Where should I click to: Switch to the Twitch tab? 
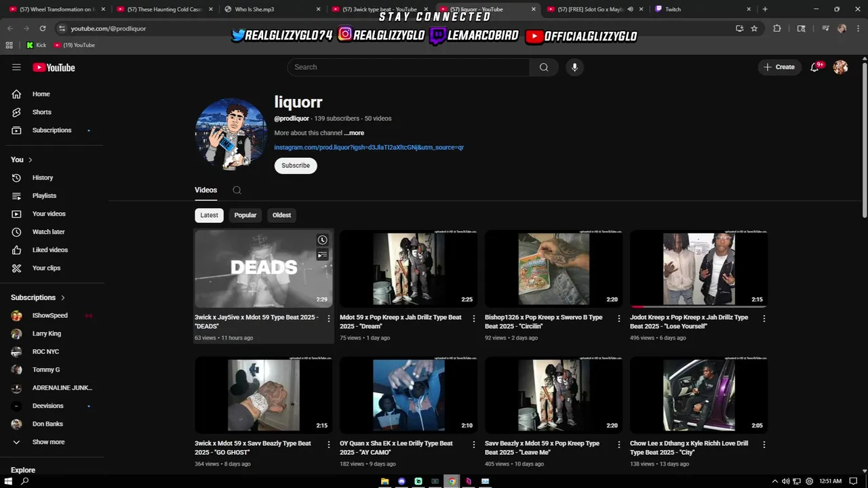coord(703,9)
